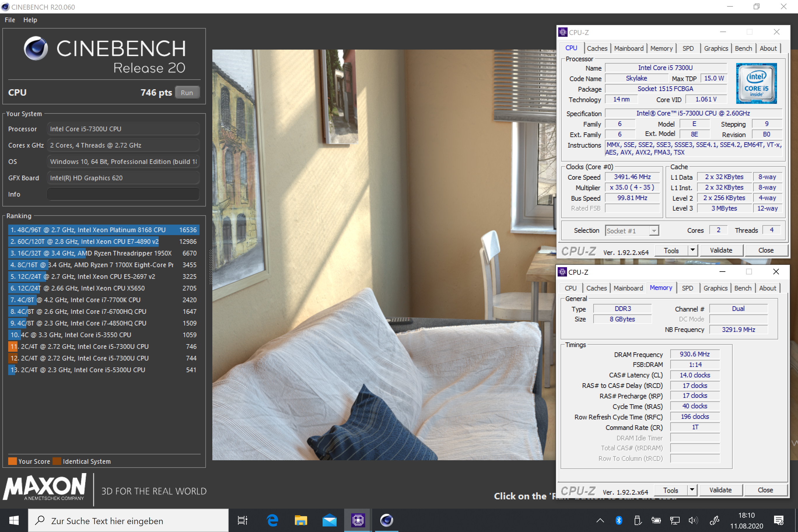
Task: Click the MAXON logo
Action: click(44, 487)
